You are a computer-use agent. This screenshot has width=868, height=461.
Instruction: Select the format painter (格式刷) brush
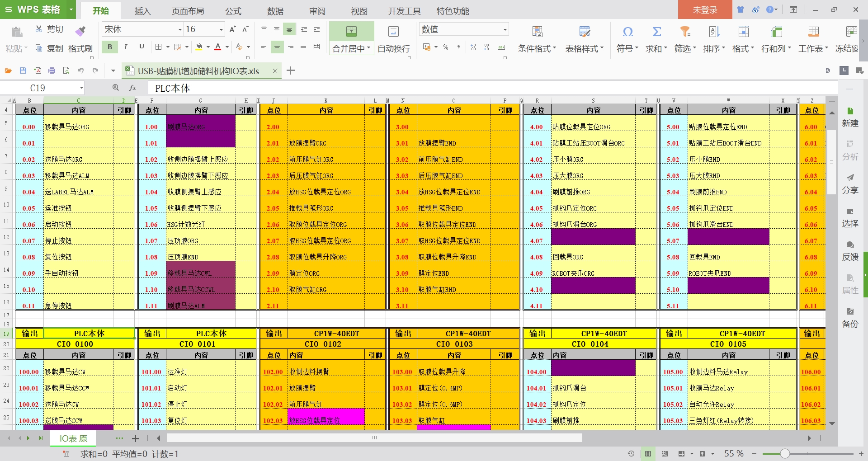(x=80, y=39)
